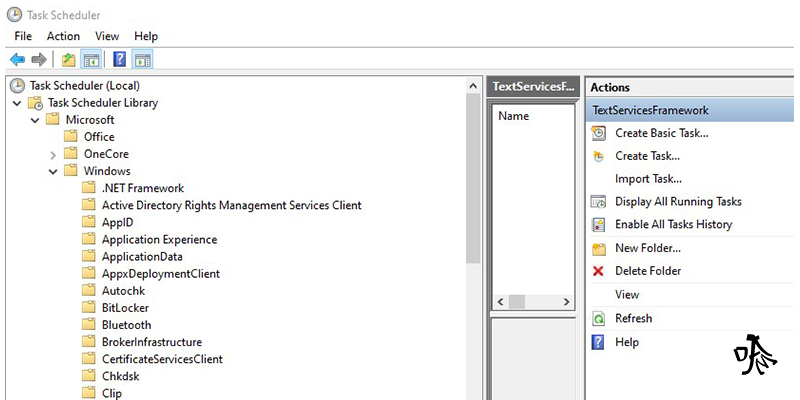This screenshot has width=800, height=400.
Task: Select Create Basic Task... action
Action: [x=662, y=134]
